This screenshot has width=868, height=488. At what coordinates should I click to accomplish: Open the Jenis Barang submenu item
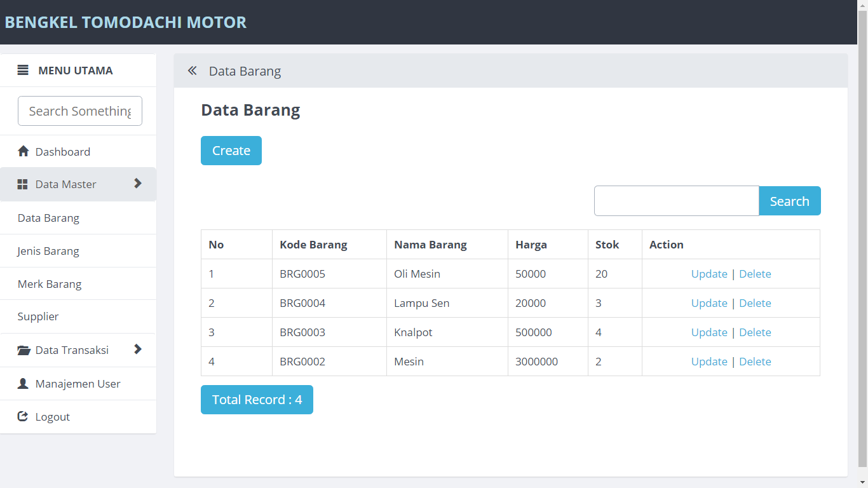(48, 251)
